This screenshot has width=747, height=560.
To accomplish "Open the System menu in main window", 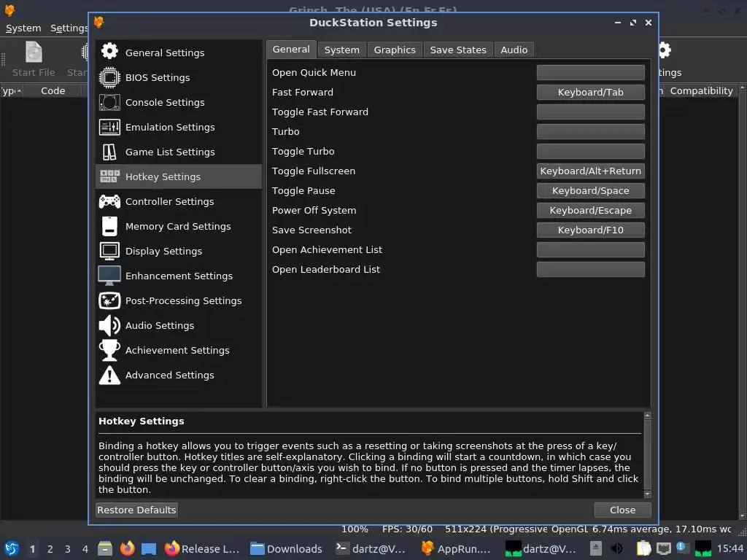I will click(x=23, y=28).
